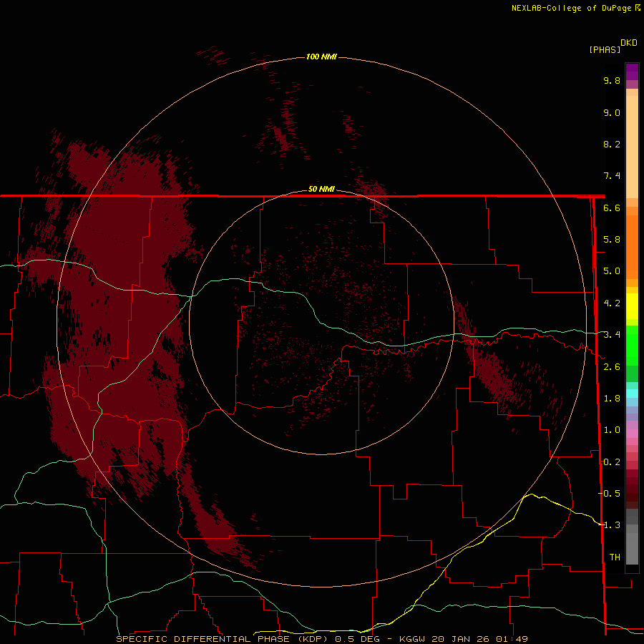Click the purple top segment of color bar
Image resolution: width=644 pixels, height=644 pixels.
(632, 72)
